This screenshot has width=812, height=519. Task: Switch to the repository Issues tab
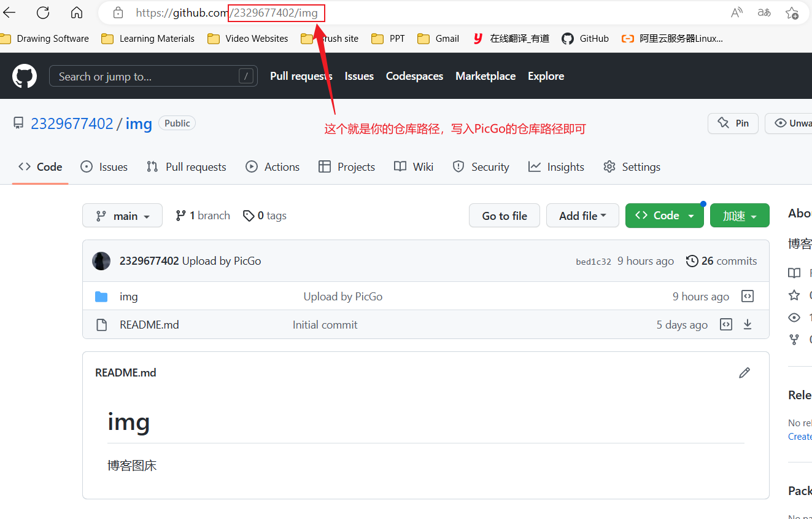[x=104, y=167]
